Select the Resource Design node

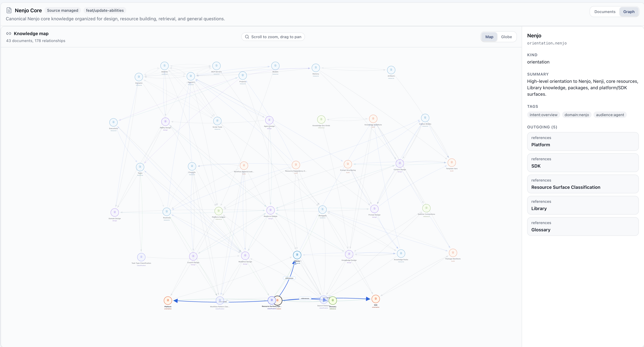coord(271,210)
